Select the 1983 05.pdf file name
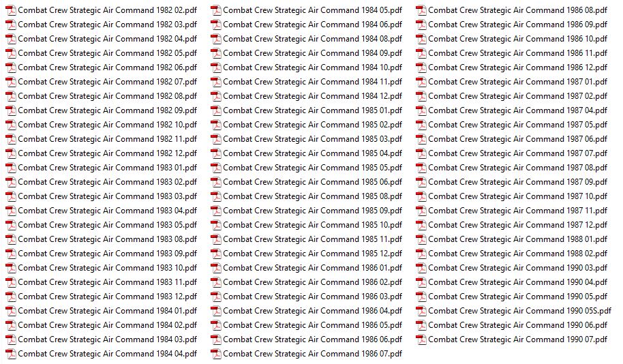The height and width of the screenshot is (364, 623). (x=107, y=225)
